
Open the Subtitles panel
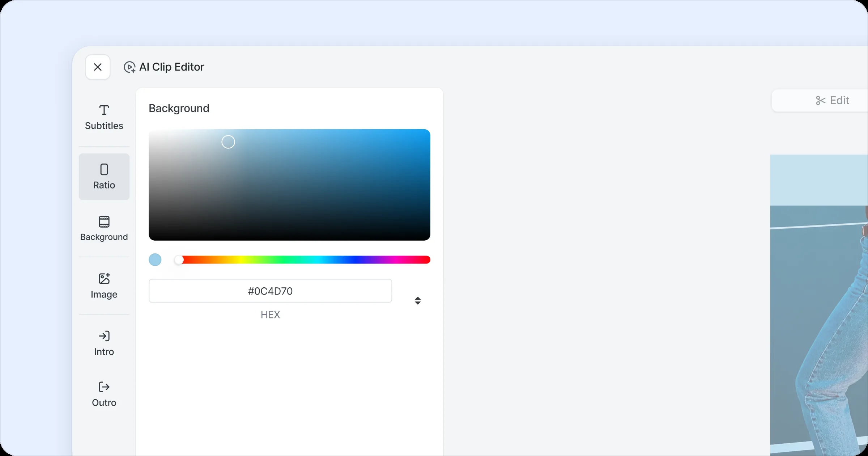104,118
